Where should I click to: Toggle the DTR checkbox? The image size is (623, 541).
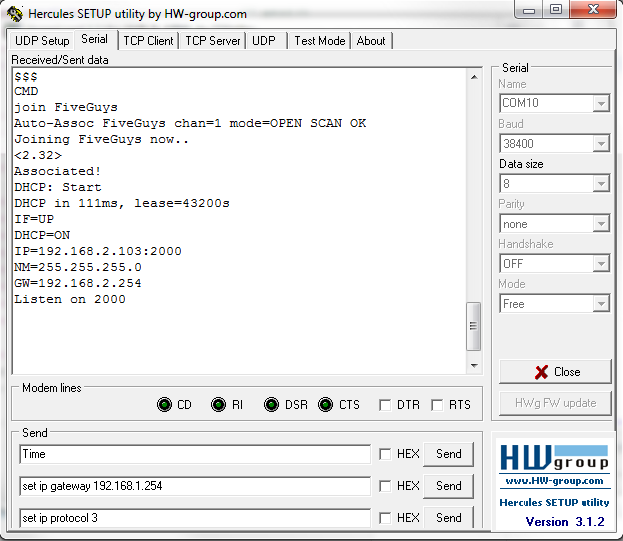tap(385, 405)
